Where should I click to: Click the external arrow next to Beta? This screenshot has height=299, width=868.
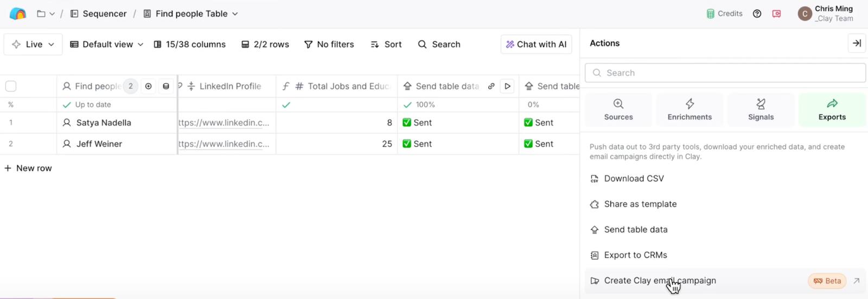(857, 281)
